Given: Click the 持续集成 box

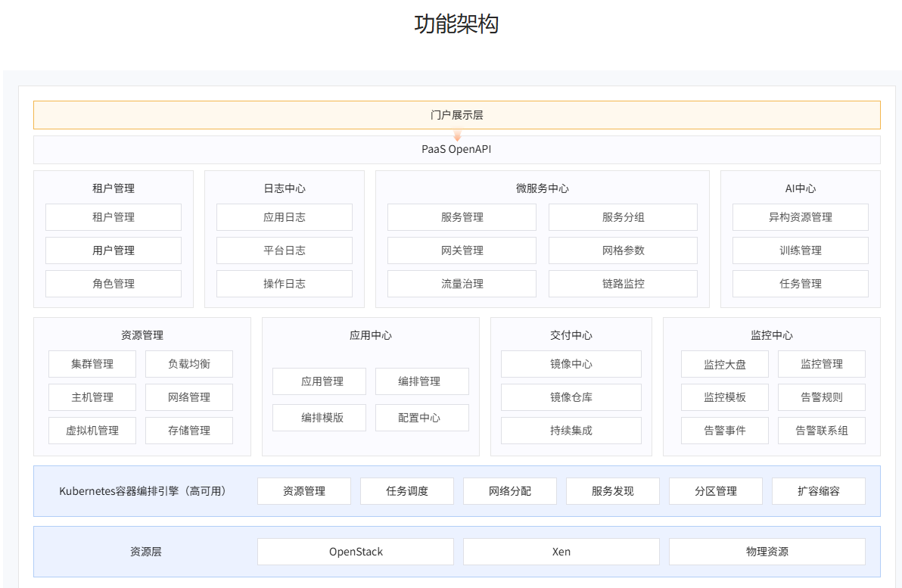Looking at the screenshot, I should tap(571, 431).
